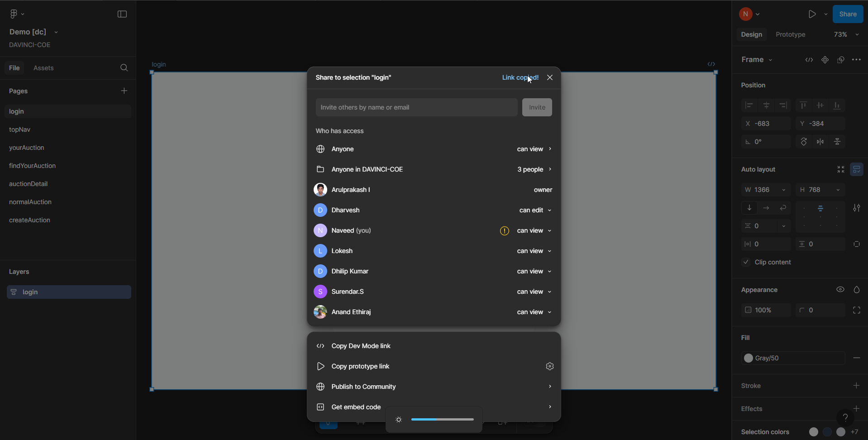Screen dimensions: 868x440
Task: Click the invite by name or email field
Action: click(x=416, y=107)
